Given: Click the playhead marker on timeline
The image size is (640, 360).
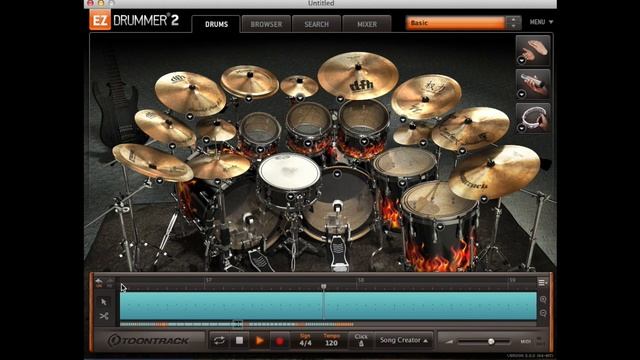Looking at the screenshot, I should 323,287.
